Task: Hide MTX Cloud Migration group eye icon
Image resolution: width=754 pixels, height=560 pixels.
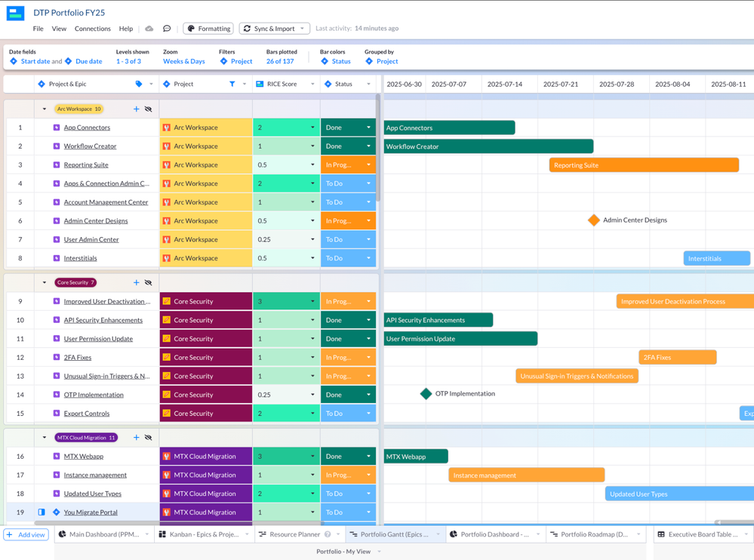Action: (148, 438)
